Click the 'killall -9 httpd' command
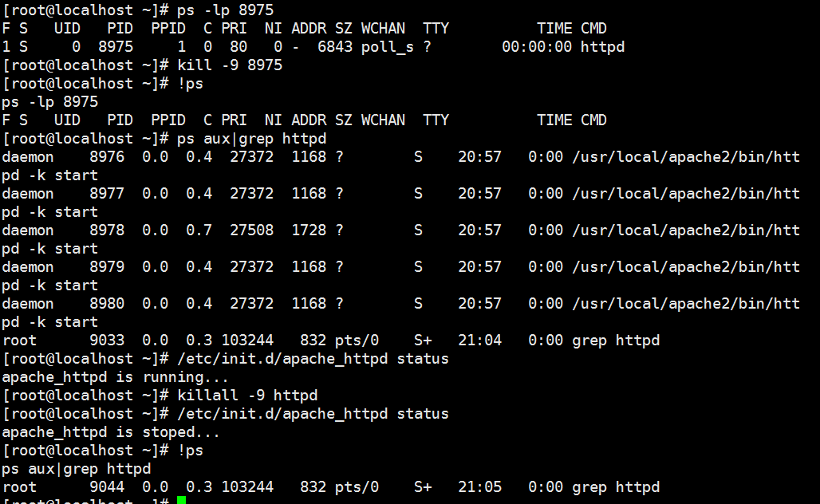The width and height of the screenshot is (820, 504). tap(246, 396)
